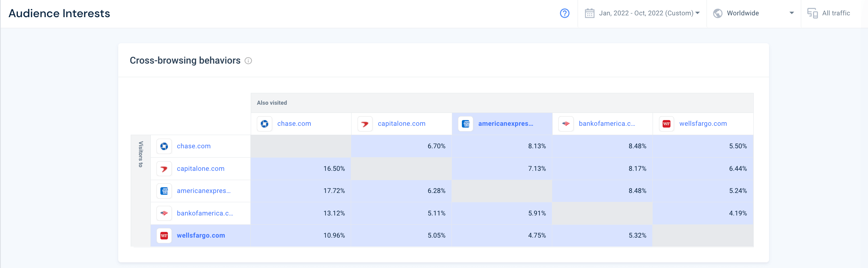
Task: Click the Also visited header label
Action: 272,103
